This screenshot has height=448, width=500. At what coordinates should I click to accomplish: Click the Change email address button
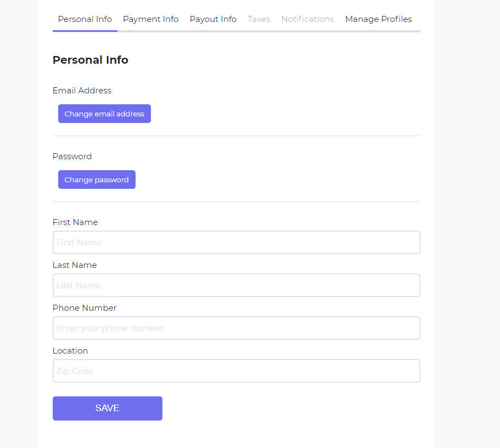click(x=104, y=114)
